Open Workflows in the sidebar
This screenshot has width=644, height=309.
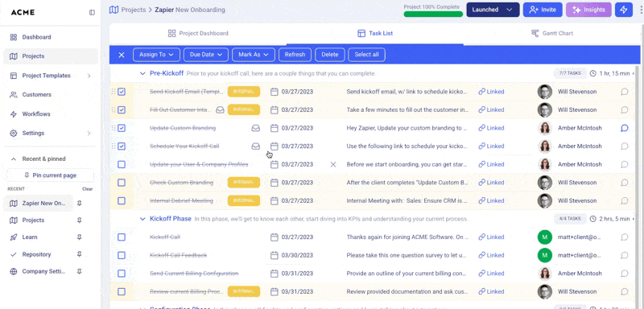51,114
